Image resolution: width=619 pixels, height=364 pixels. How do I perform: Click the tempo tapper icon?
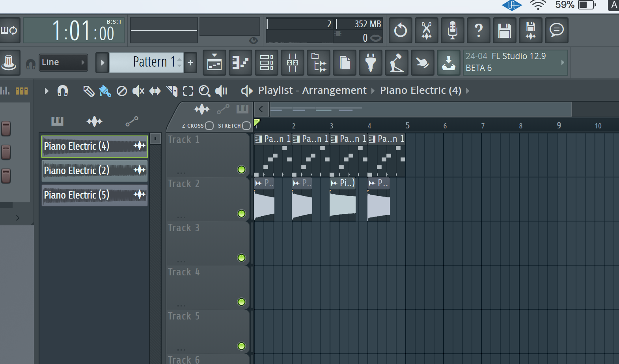(397, 63)
